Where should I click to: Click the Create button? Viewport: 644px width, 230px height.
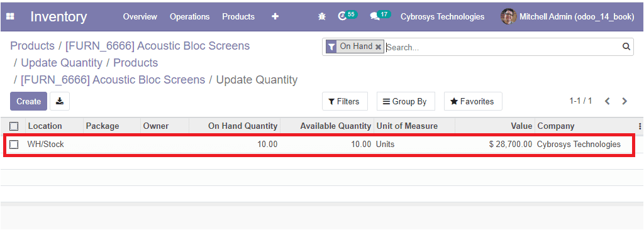click(x=29, y=101)
